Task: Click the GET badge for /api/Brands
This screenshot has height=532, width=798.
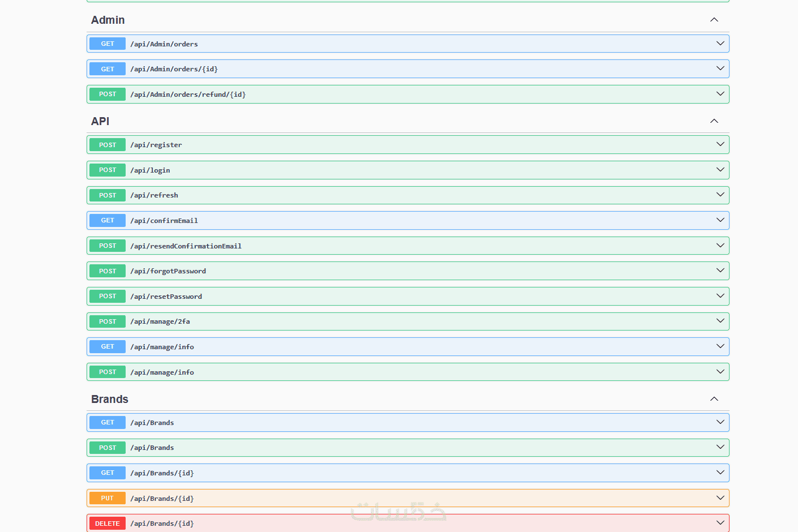Action: coord(108,422)
